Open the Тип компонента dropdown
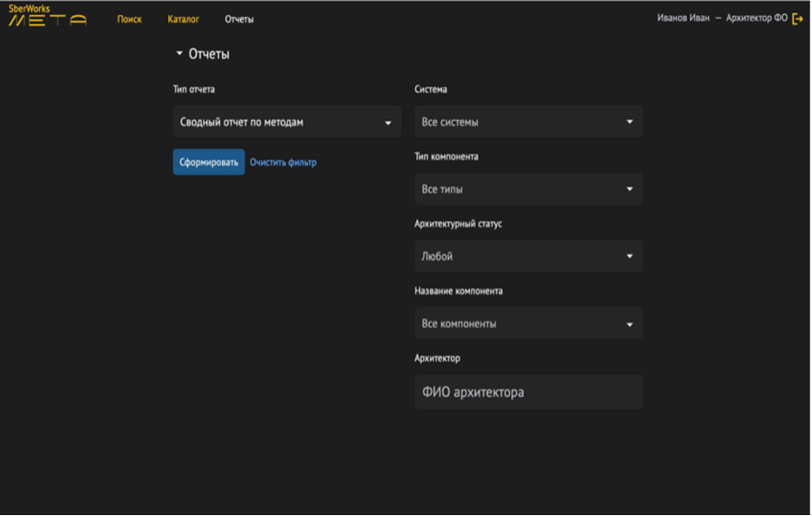 [x=528, y=189]
